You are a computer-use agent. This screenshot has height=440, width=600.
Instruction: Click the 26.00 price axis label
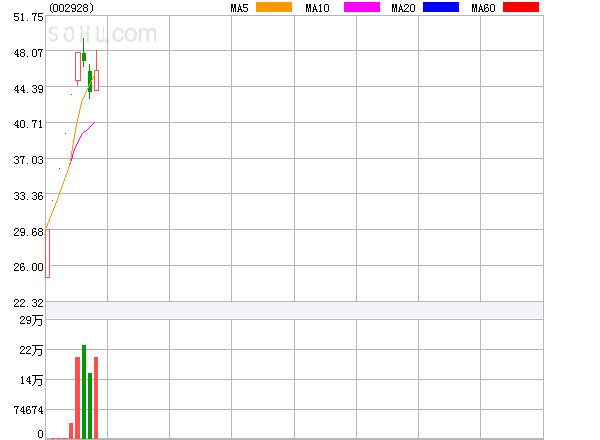pyautogui.click(x=28, y=267)
